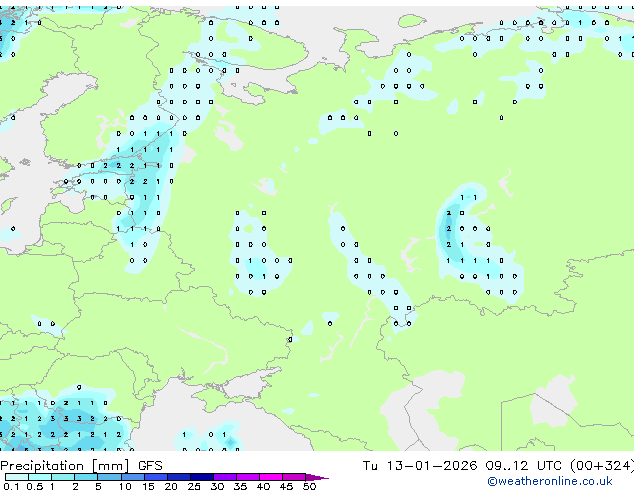Pick the 20–25 mm dark blue swatch
634x490 pixels.
click(x=178, y=477)
